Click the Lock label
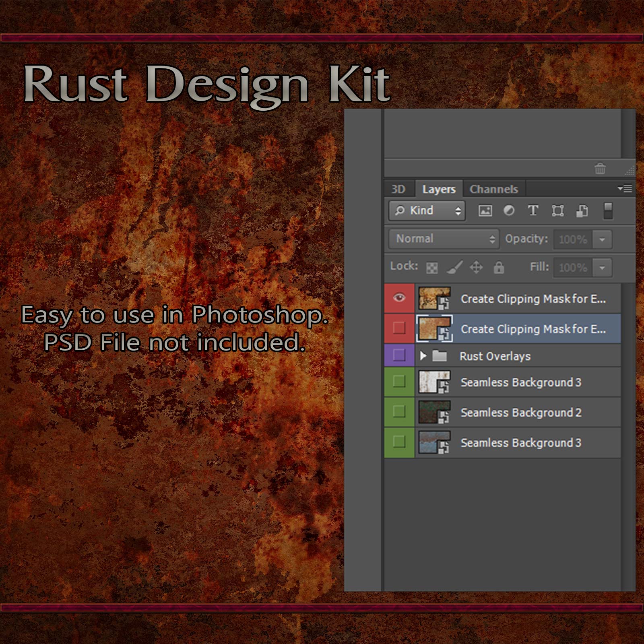The height and width of the screenshot is (644, 644). click(404, 266)
